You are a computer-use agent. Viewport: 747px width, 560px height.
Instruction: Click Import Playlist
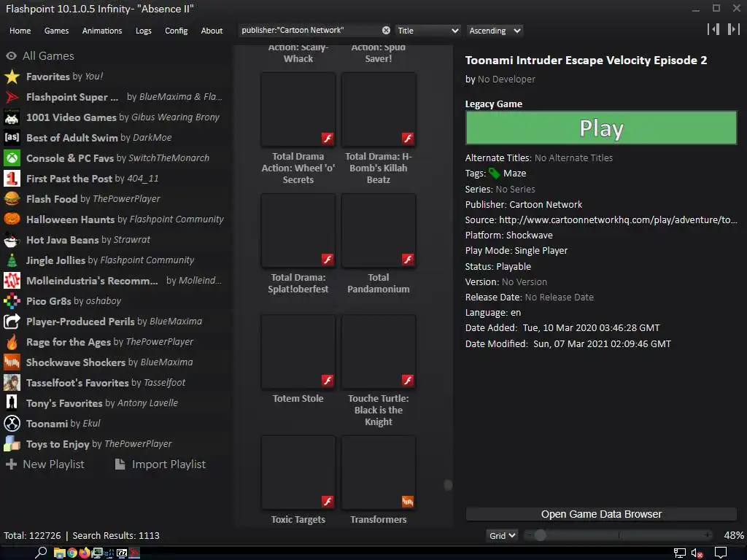tap(160, 464)
